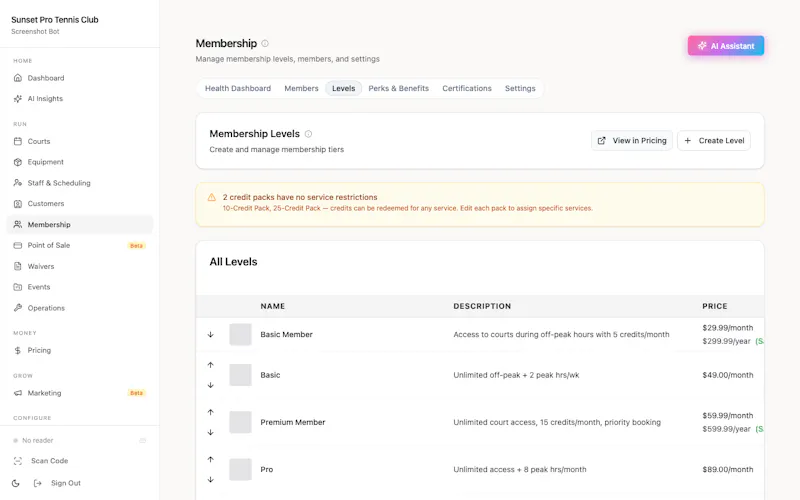Open the AI Assistant
Viewport: 800px width, 500px height.
[x=726, y=45]
